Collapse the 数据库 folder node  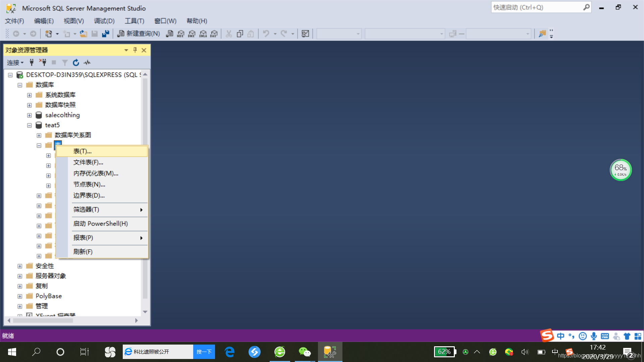20,85
